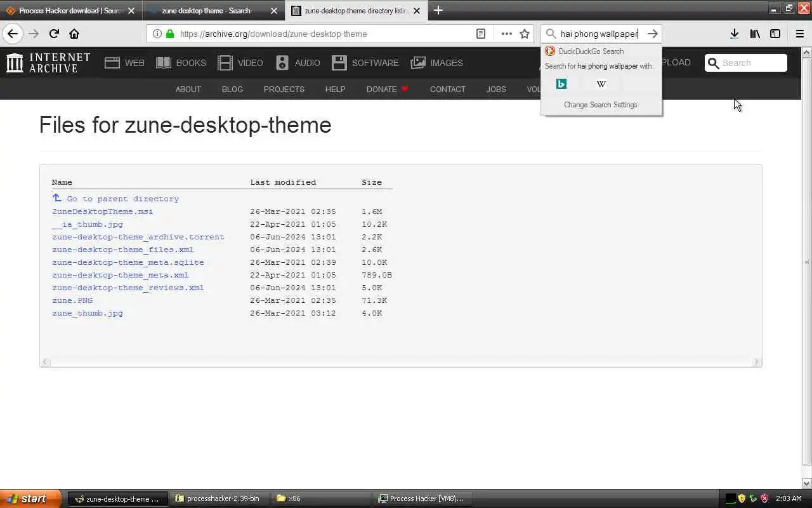Open zune-desktop-theme_reviews.xml
812x508 pixels.
click(x=128, y=288)
